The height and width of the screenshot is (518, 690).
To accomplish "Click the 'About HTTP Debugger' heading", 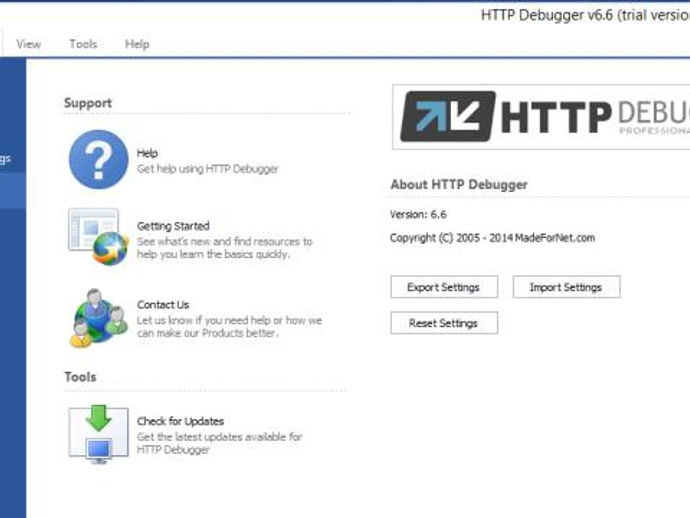I will tap(459, 184).
